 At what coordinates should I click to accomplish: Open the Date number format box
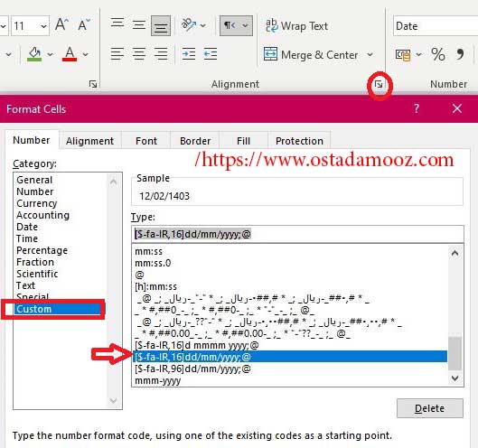436,26
